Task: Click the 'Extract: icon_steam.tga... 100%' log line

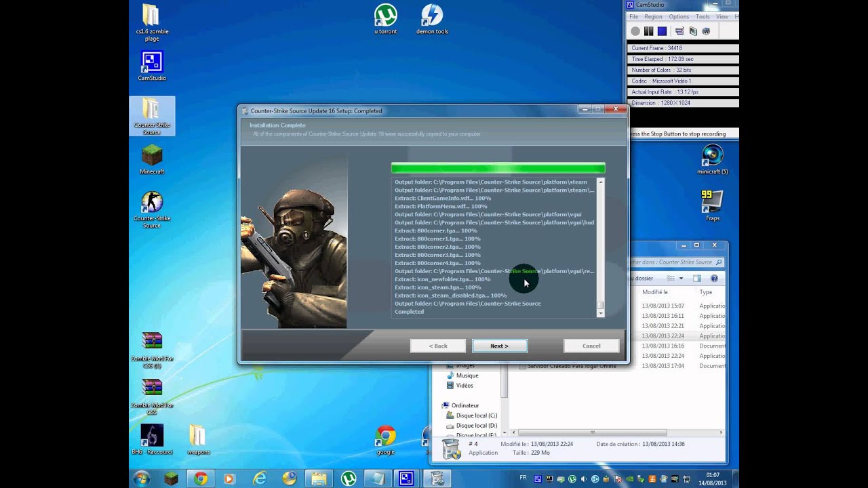Action: tap(438, 287)
